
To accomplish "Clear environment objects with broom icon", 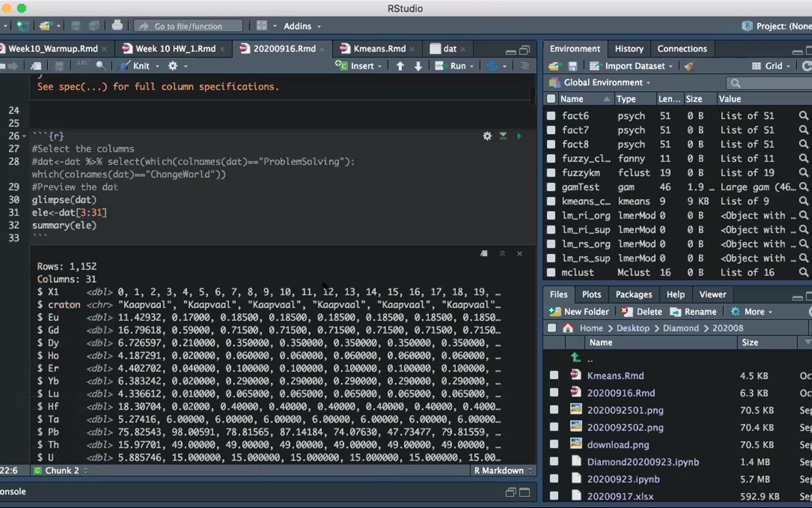I will tap(689, 66).
